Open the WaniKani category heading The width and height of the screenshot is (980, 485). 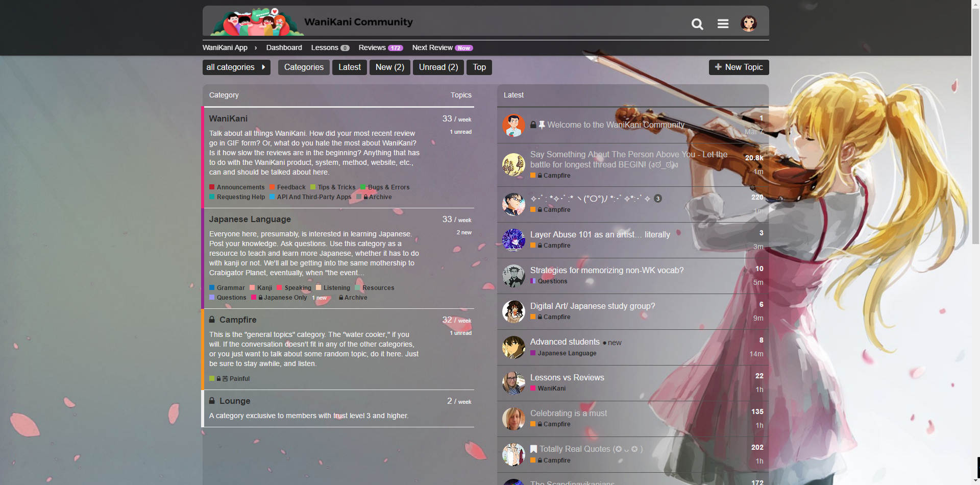pos(228,118)
